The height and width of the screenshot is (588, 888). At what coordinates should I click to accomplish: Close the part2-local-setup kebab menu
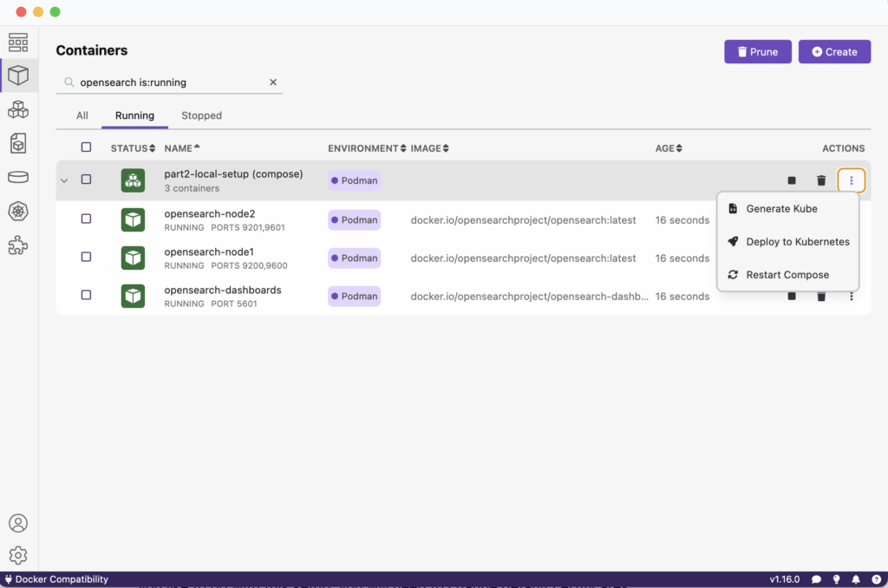852,180
